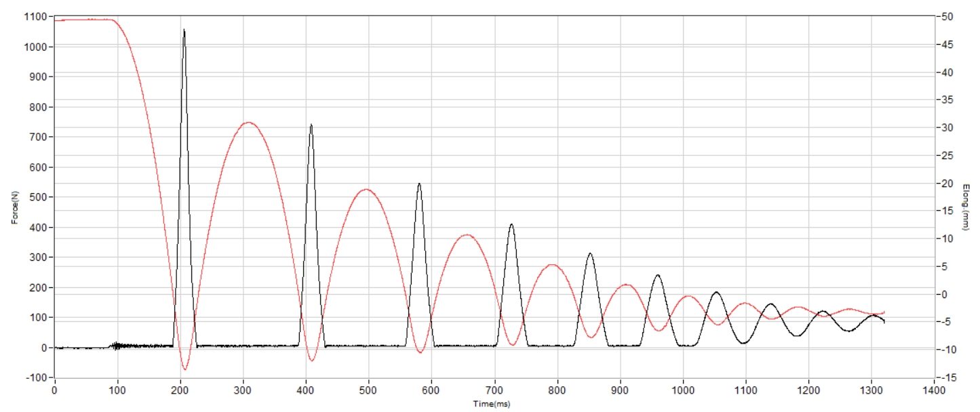Click the flat red plateau at the chart start
980x412 pixels.
(85, 20)
